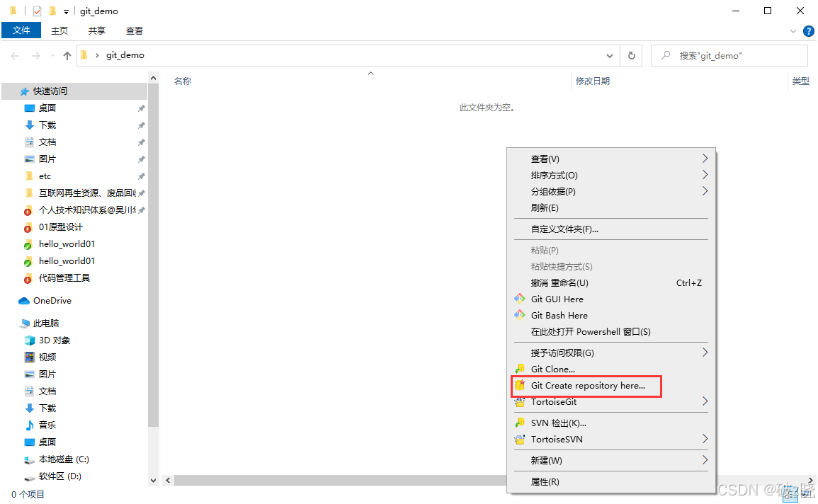The width and height of the screenshot is (818, 504).
Task: Open the address bar history dropdown
Action: click(609, 56)
